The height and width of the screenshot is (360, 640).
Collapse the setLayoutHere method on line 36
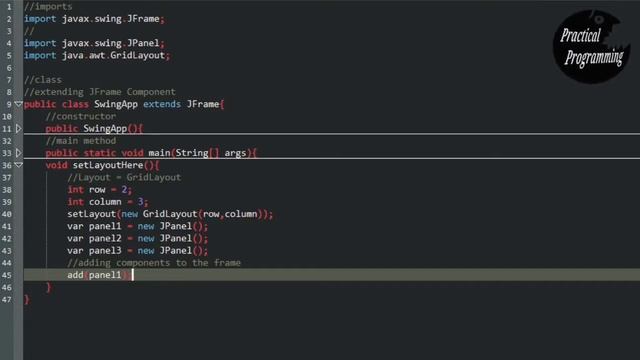coord(18,165)
